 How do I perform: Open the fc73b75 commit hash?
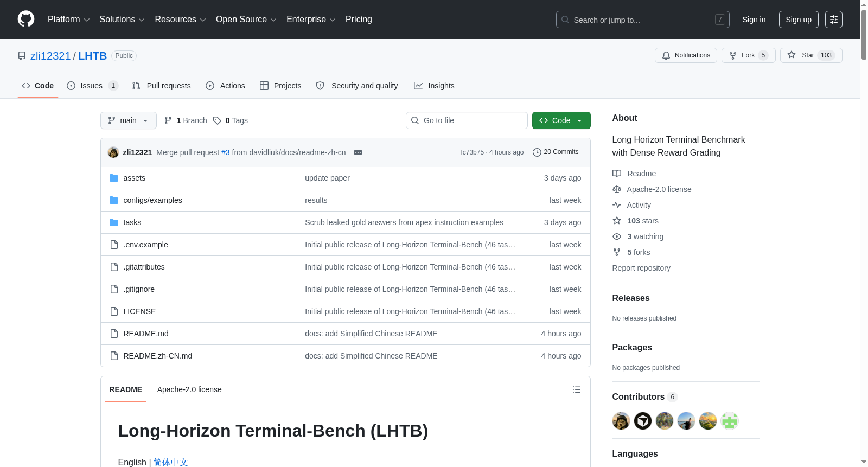point(472,152)
